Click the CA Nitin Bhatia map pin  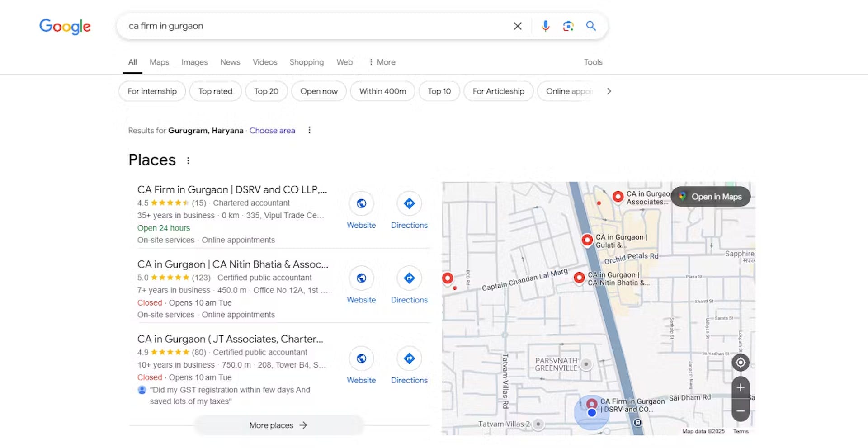pyautogui.click(x=579, y=278)
